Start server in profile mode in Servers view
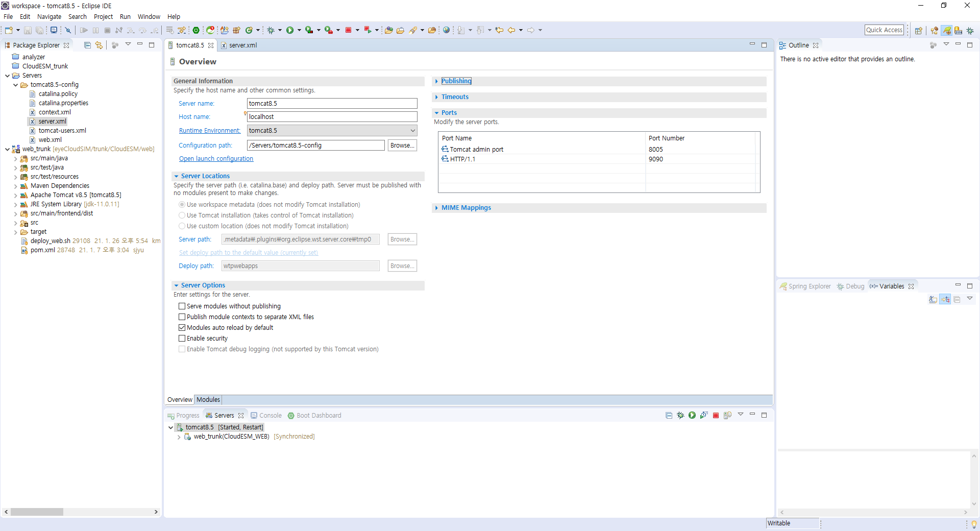The height and width of the screenshot is (531, 980). click(704, 416)
